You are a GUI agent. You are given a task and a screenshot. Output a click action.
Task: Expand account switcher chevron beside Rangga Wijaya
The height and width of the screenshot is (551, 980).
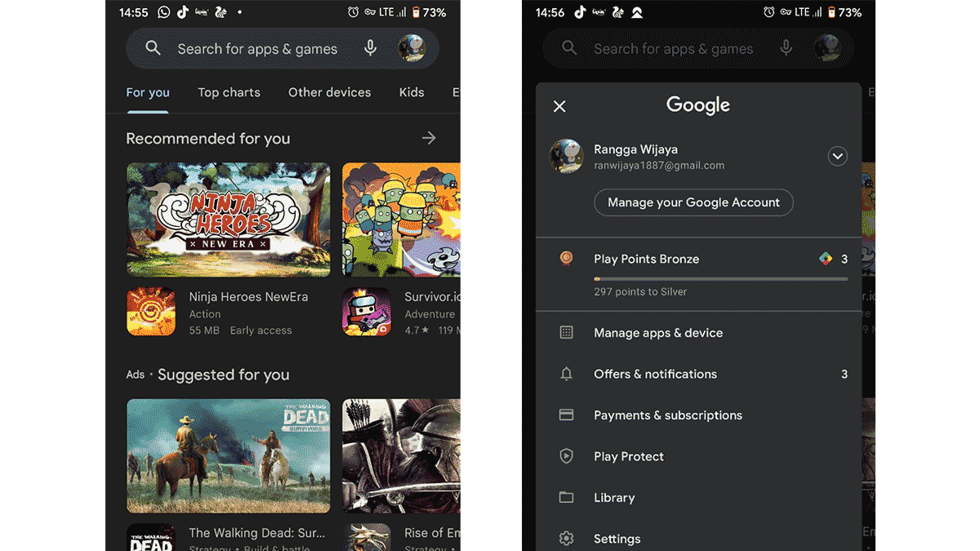click(837, 156)
